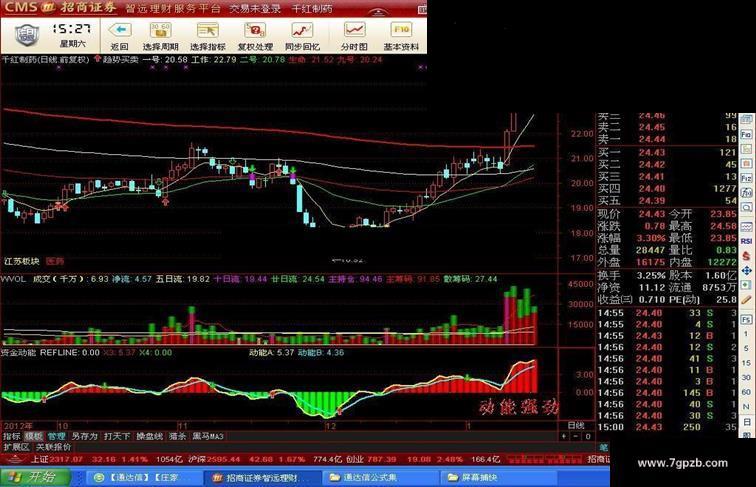Select 日 daily period in sidebar
756x487 pixels.
pos(746,421)
